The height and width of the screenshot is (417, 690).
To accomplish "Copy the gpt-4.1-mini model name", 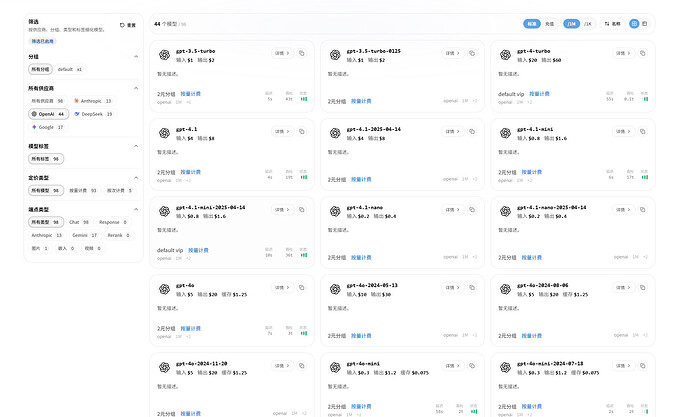I will (642, 132).
